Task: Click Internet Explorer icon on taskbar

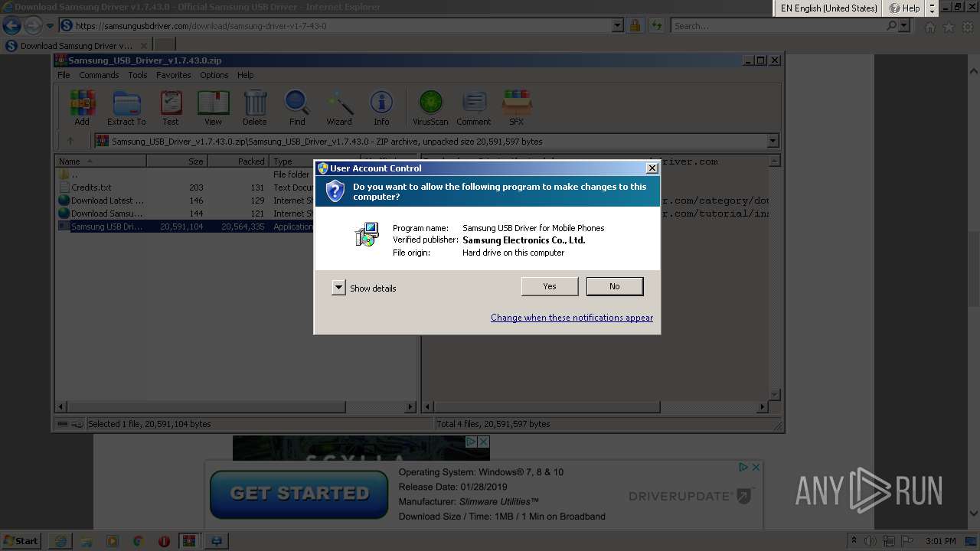Action: 61,541
